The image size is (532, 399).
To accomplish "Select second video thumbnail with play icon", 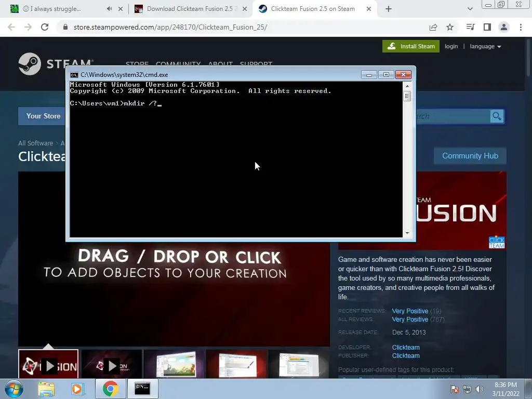I will point(111,364).
